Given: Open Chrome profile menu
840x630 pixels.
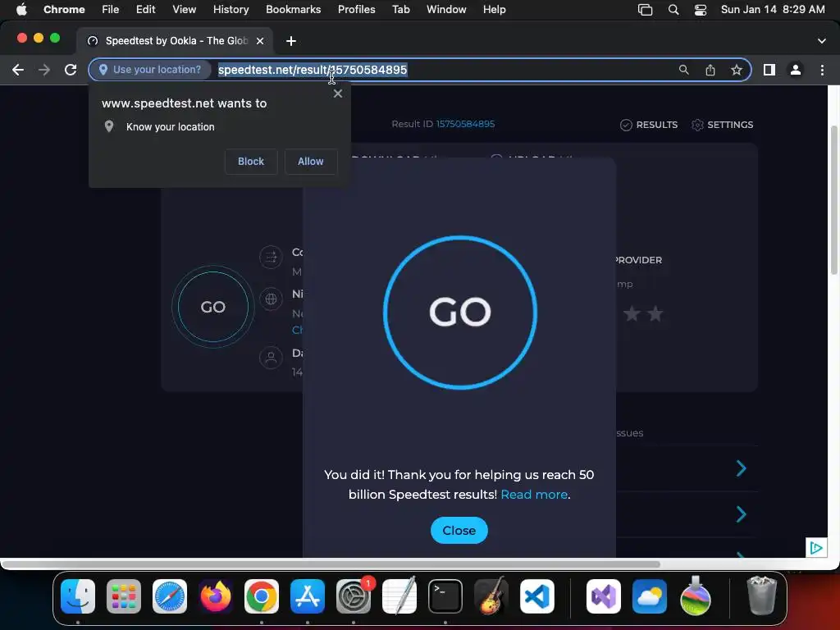Looking at the screenshot, I should pyautogui.click(x=796, y=70).
